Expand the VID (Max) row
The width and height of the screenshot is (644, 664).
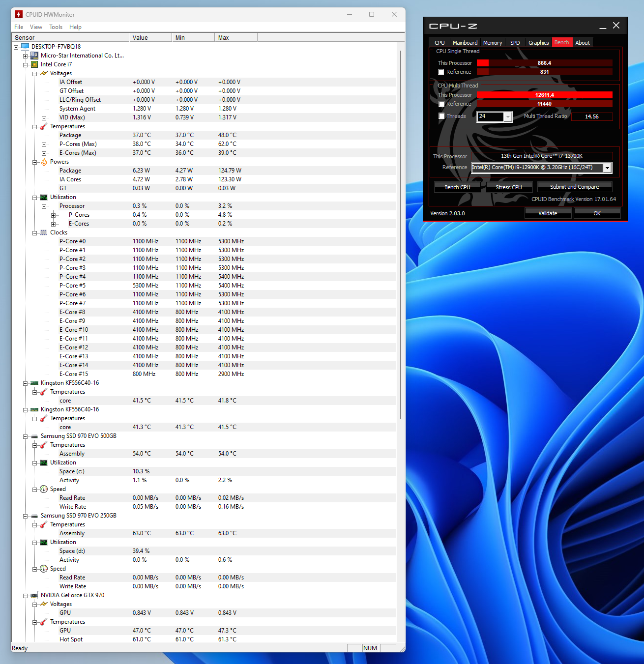44,118
